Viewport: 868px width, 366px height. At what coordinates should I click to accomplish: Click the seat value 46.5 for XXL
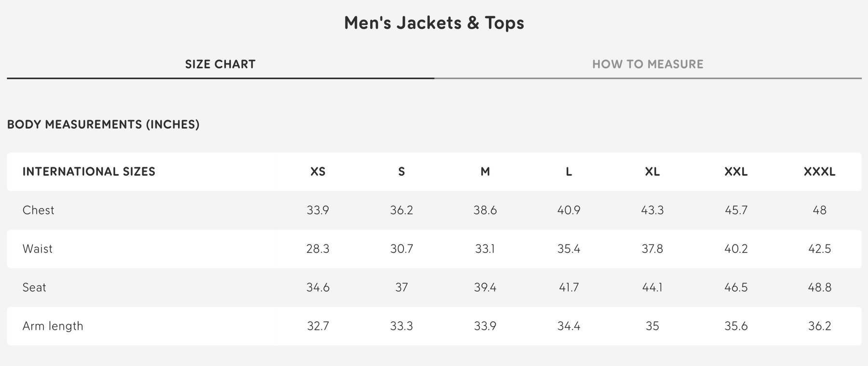(x=736, y=287)
